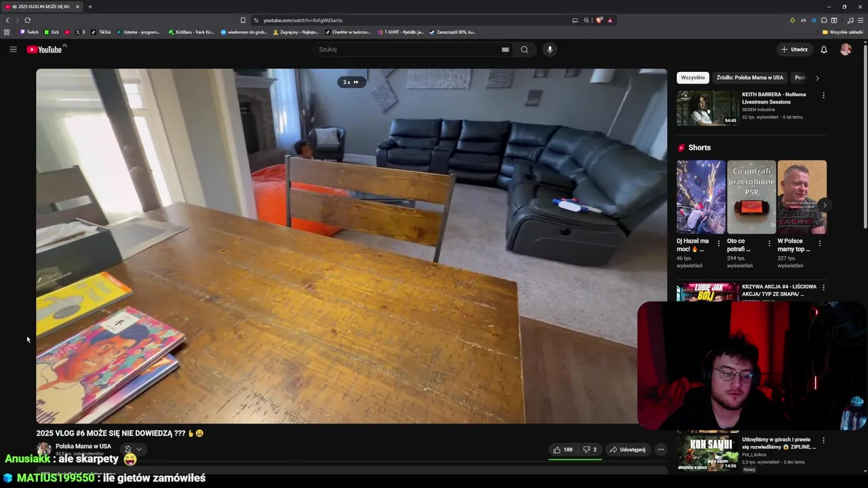Open the KRZYWA AKCJA #4 video title

click(x=779, y=290)
